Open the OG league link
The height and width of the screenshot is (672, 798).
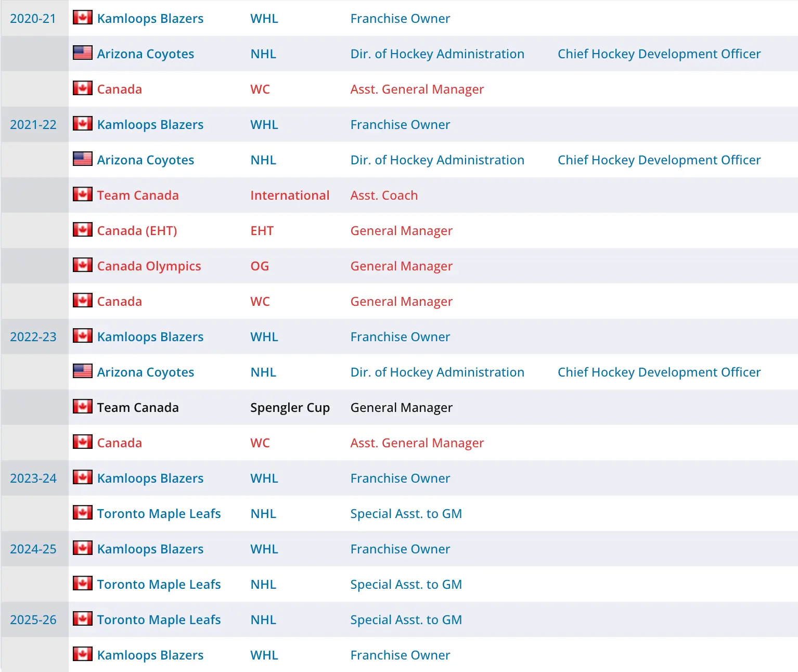click(260, 266)
